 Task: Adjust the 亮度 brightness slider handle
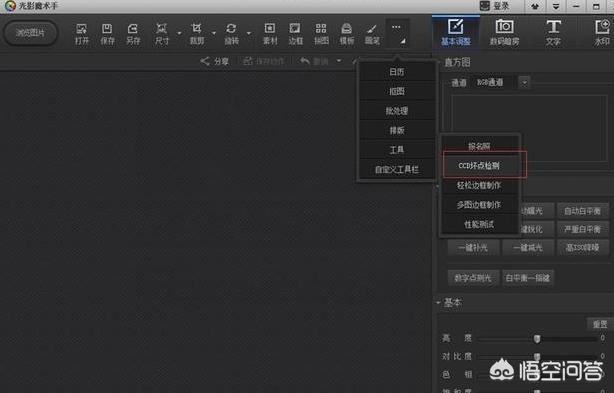pyautogui.click(x=537, y=338)
